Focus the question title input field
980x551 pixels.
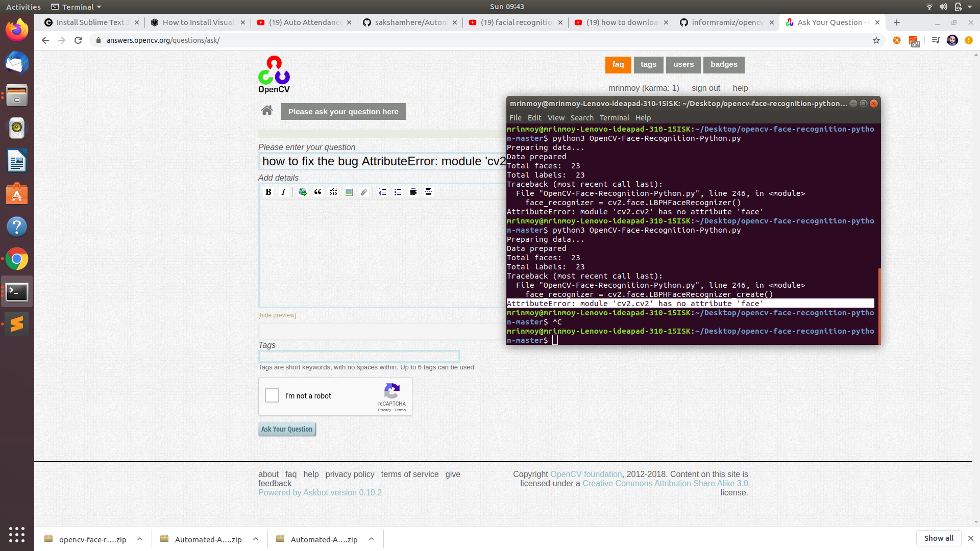[383, 161]
